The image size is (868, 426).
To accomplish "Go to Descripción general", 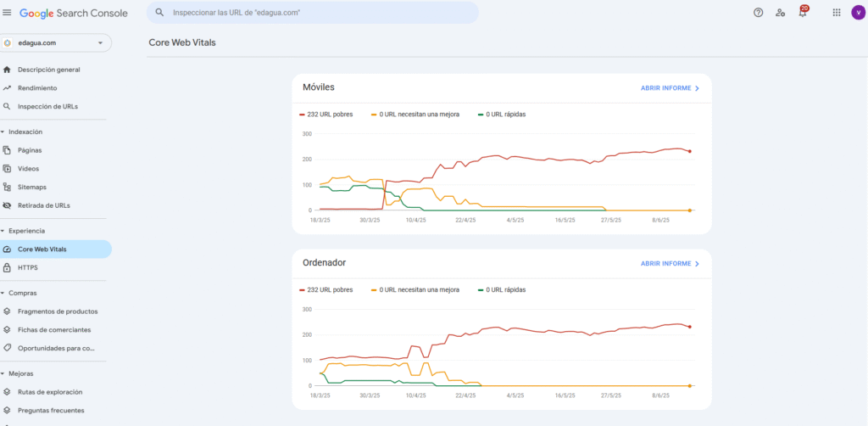I will point(49,70).
